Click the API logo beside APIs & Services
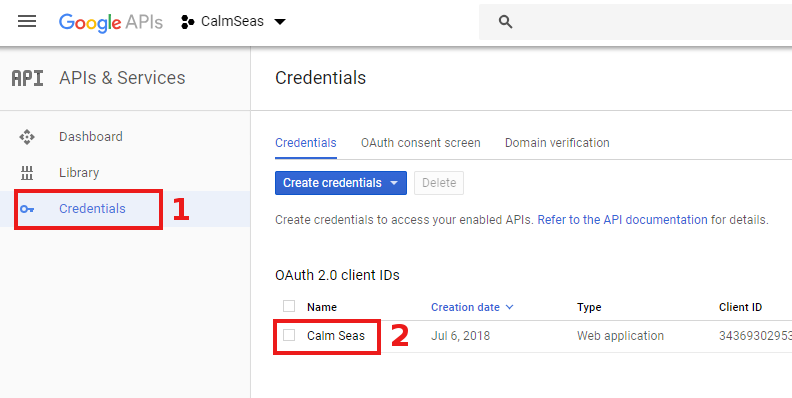This screenshot has height=398, width=792. pyautogui.click(x=27, y=78)
